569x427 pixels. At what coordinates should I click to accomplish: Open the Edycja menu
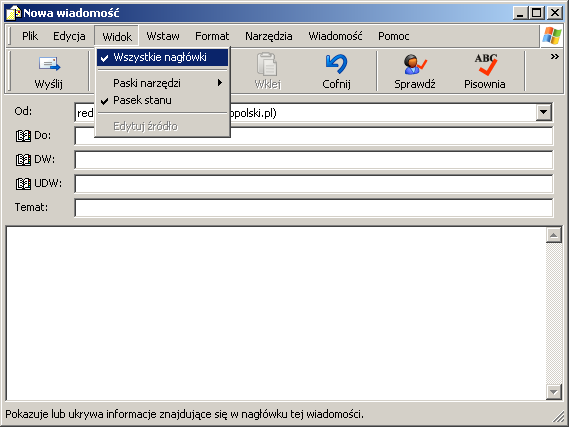(x=69, y=36)
